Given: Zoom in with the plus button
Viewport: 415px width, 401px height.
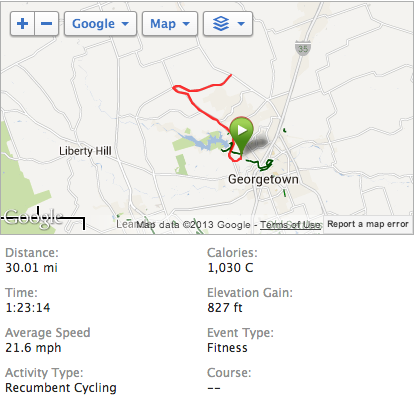Looking at the screenshot, I should 22,24.
